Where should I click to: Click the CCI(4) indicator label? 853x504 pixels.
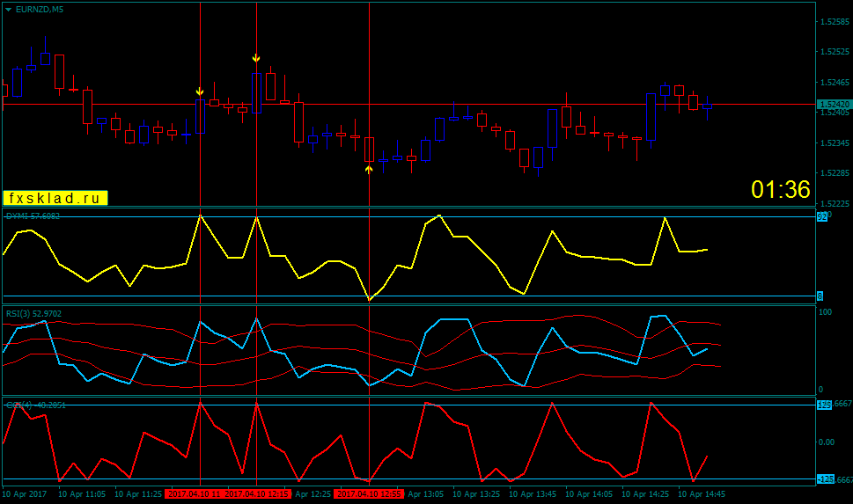36,405
